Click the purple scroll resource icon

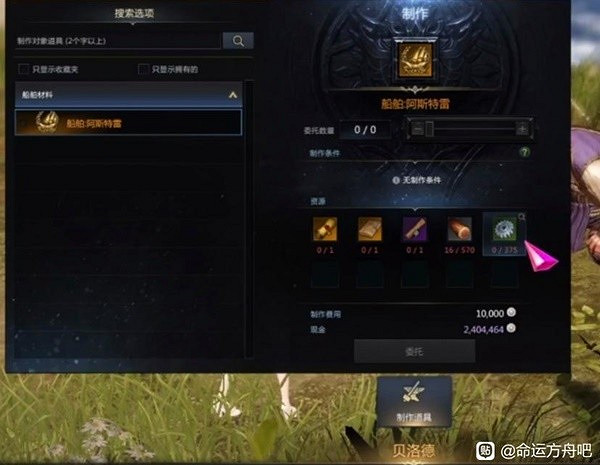pos(415,229)
